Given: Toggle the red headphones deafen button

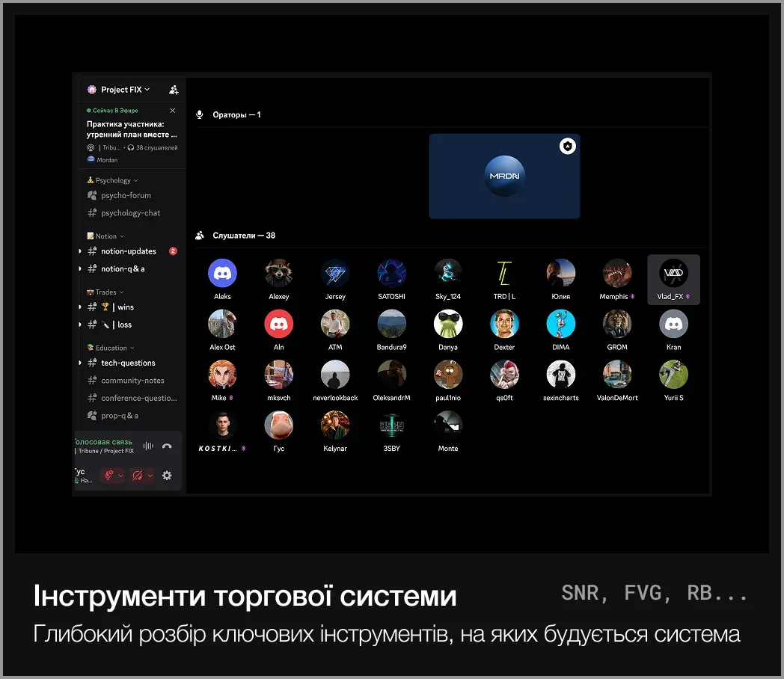Looking at the screenshot, I should coord(137,476).
